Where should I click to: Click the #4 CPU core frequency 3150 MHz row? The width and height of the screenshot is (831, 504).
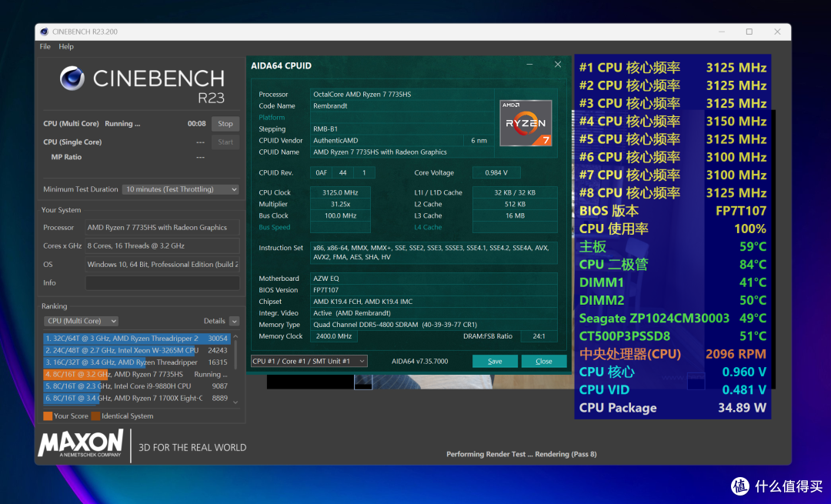coord(672,122)
